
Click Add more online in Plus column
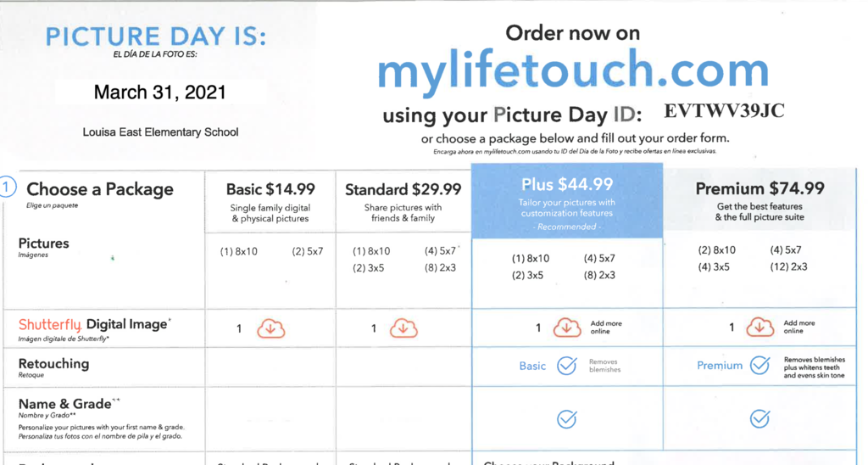[x=606, y=328]
